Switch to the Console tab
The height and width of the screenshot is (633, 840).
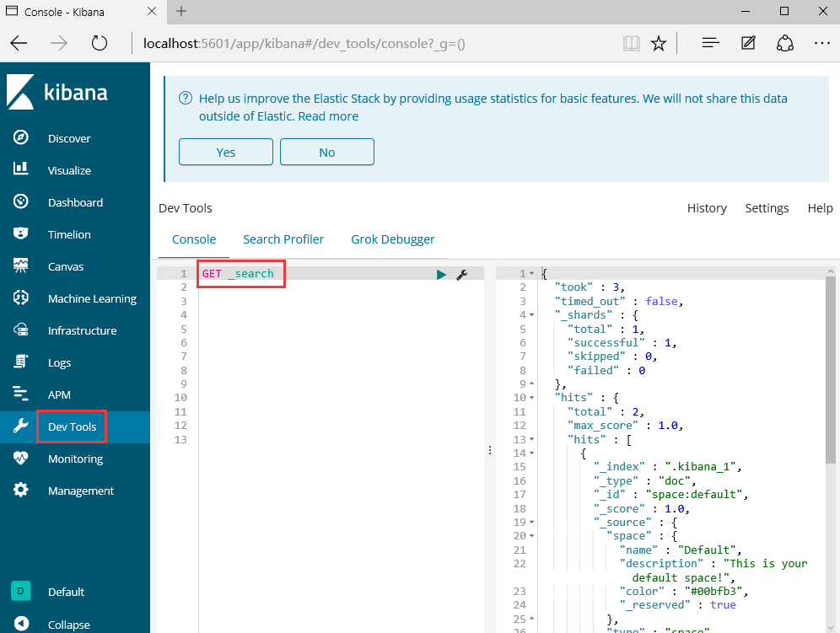[x=194, y=239]
